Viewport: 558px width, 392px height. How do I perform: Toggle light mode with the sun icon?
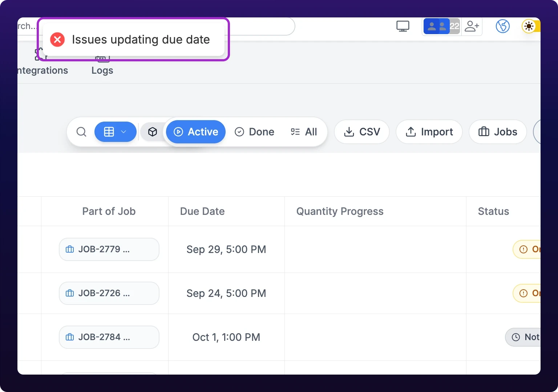pyautogui.click(x=529, y=26)
